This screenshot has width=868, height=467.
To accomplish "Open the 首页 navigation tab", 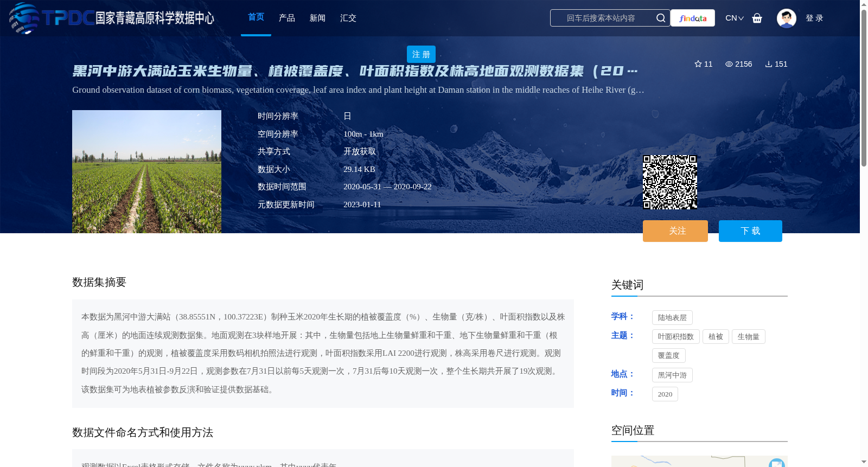I will (256, 17).
